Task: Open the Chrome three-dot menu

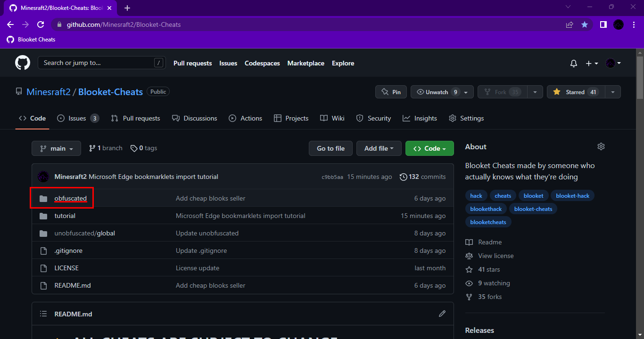Action: click(x=633, y=24)
